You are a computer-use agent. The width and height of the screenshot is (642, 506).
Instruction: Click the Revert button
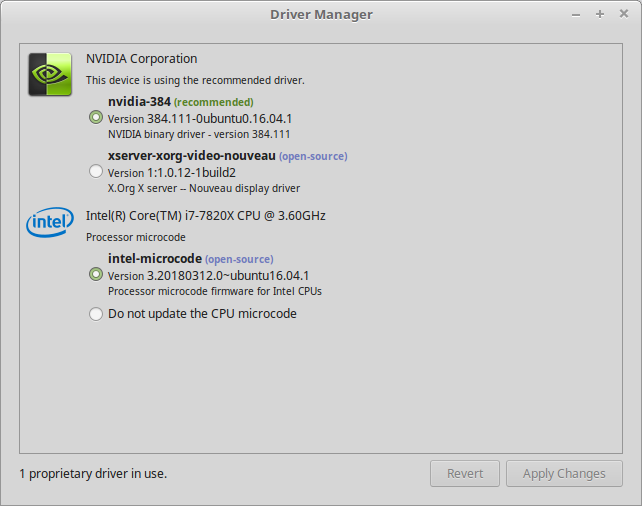click(x=465, y=474)
